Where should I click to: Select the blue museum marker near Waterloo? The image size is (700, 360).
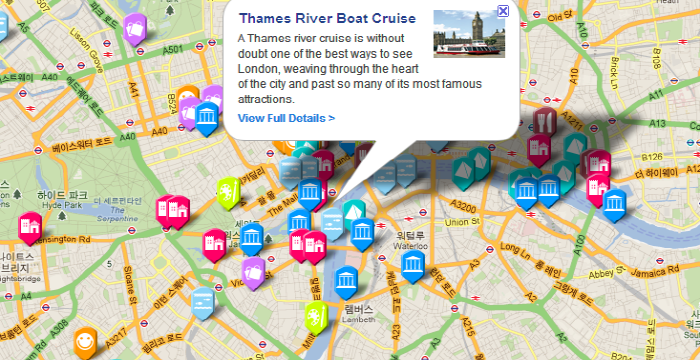[412, 265]
